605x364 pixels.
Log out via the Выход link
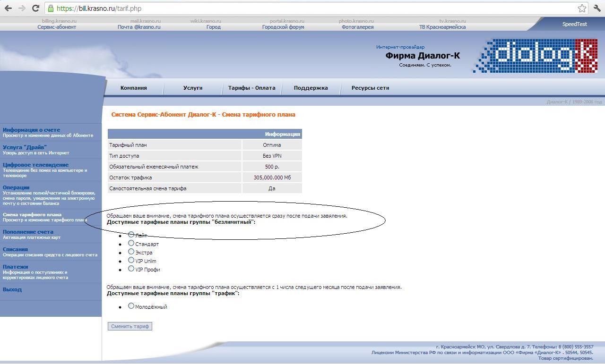[x=12, y=289]
